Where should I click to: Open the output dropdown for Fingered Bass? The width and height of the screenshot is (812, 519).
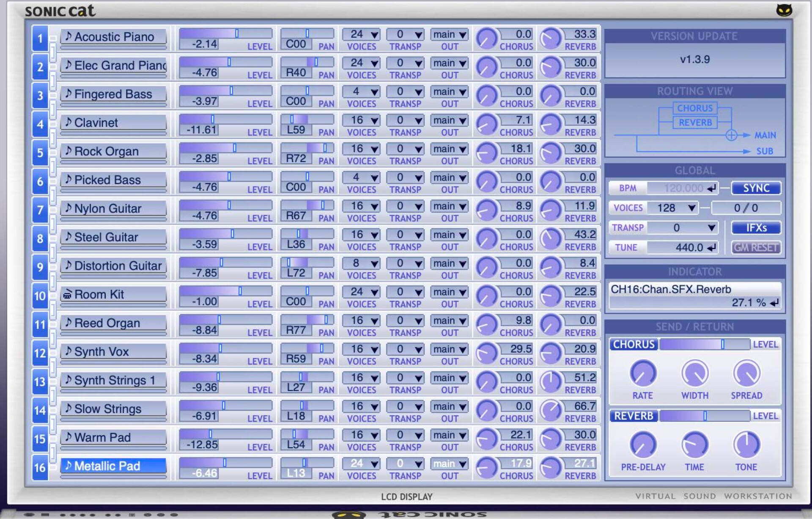449,92
